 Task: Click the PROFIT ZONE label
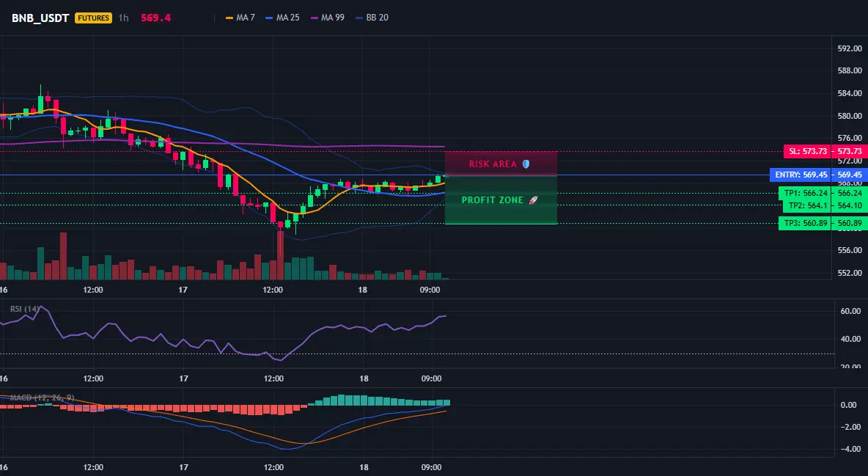point(493,200)
